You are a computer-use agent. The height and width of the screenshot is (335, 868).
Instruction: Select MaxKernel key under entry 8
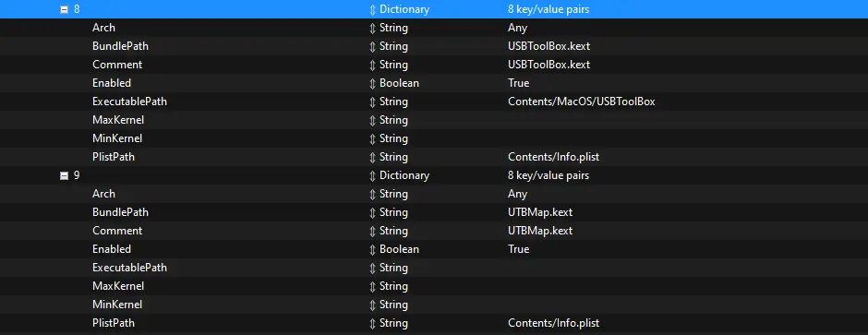(118, 120)
